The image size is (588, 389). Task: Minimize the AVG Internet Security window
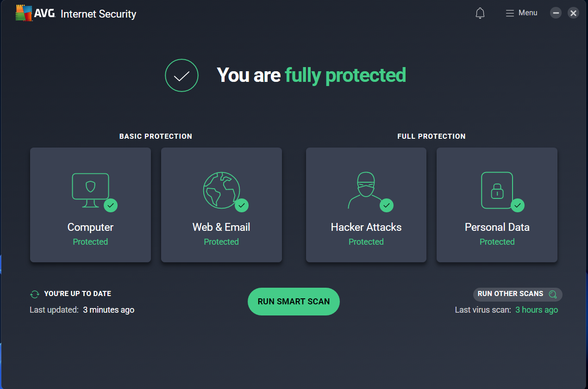coord(556,13)
